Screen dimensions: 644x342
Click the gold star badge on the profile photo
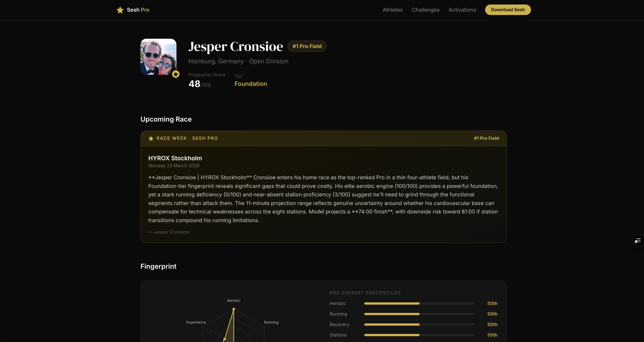176,74
